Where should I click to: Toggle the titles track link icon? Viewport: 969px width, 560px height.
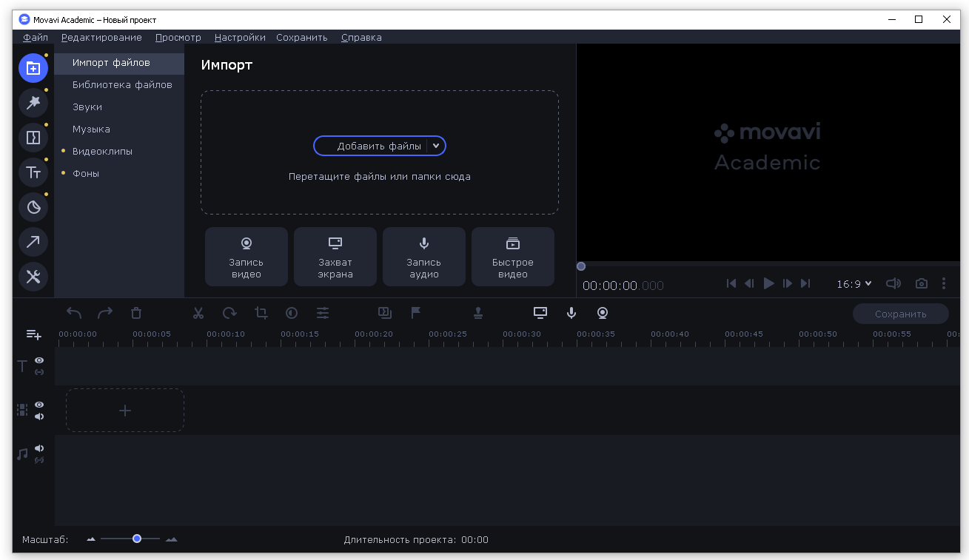[x=39, y=372]
